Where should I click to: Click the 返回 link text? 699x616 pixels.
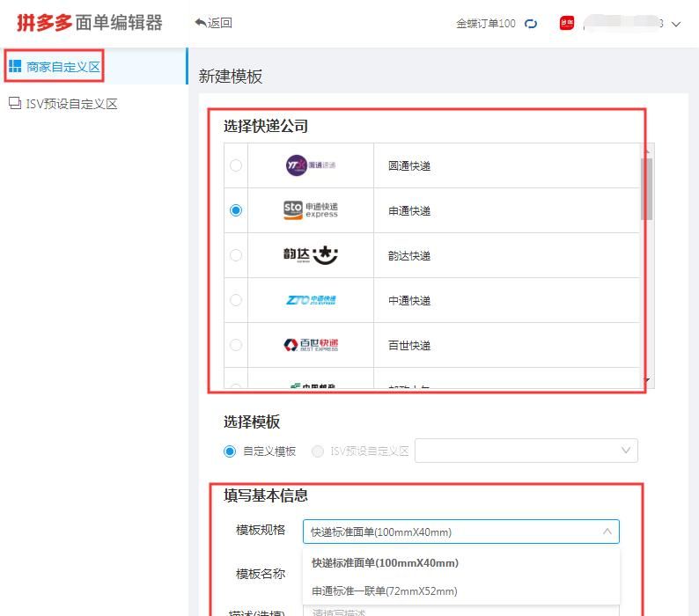(220, 23)
